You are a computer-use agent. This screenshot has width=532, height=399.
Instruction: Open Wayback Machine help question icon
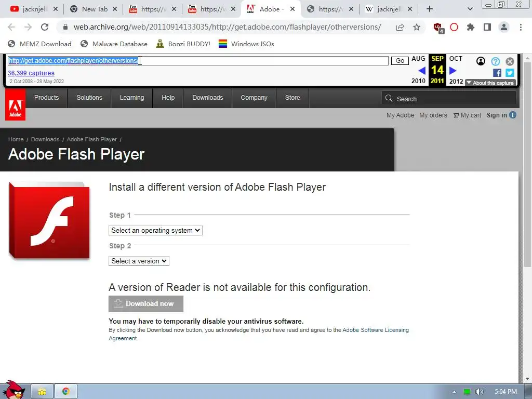point(495,61)
